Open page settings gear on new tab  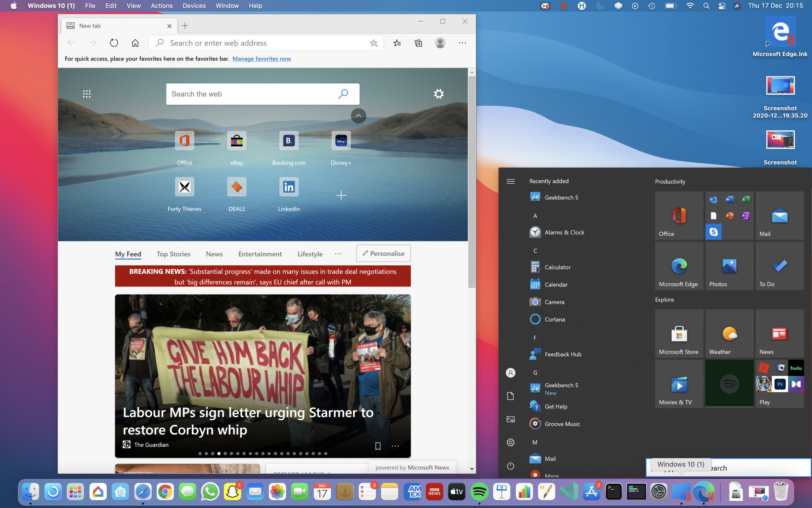pyautogui.click(x=438, y=94)
